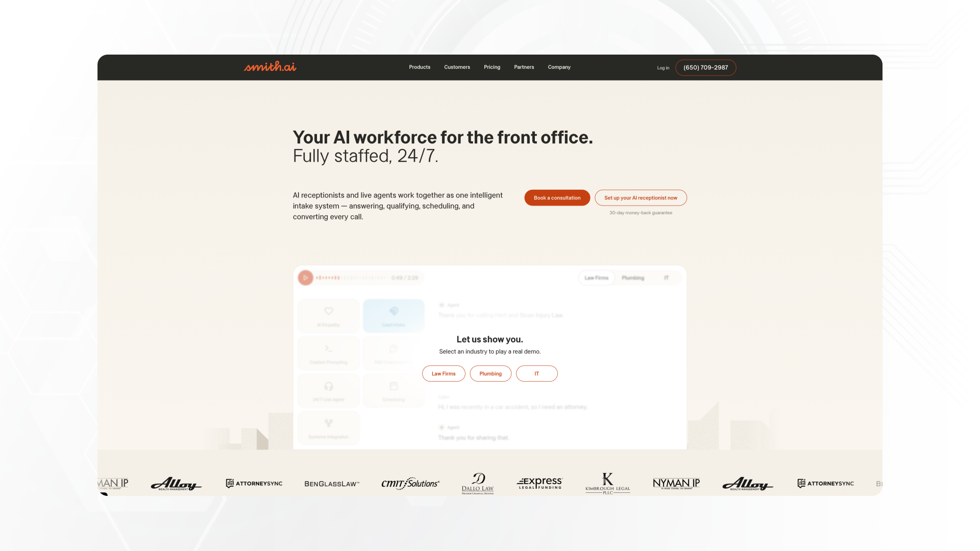Viewport: 980px width, 551px height.
Task: Select the Lead Intake feature icon
Action: click(x=394, y=311)
